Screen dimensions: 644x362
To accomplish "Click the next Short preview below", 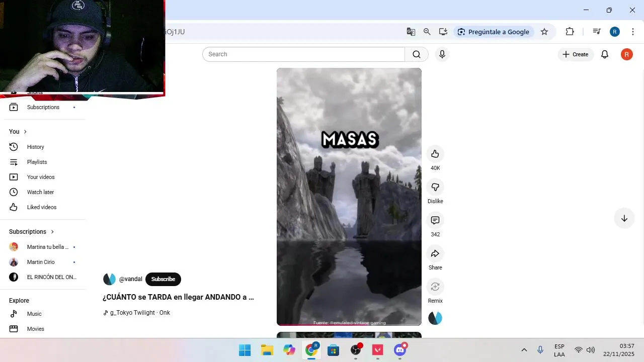I will [x=349, y=335].
